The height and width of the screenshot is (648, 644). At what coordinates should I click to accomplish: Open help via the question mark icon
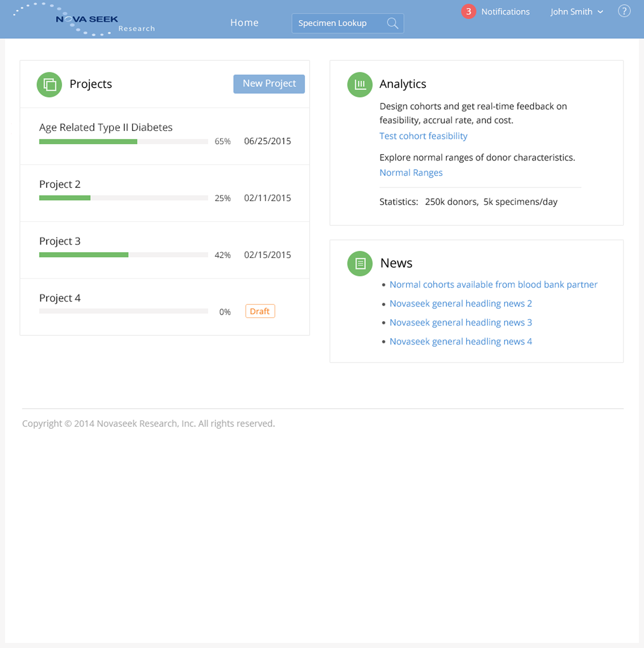(624, 11)
